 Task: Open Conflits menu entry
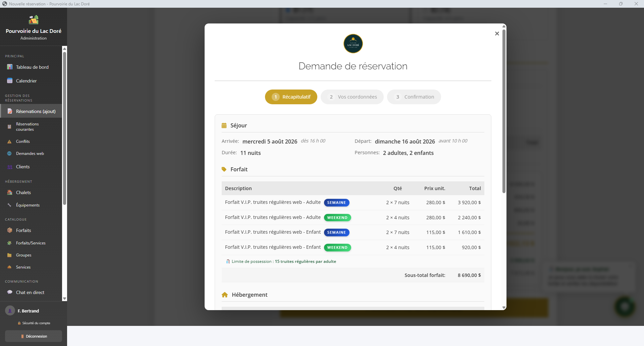point(31,141)
